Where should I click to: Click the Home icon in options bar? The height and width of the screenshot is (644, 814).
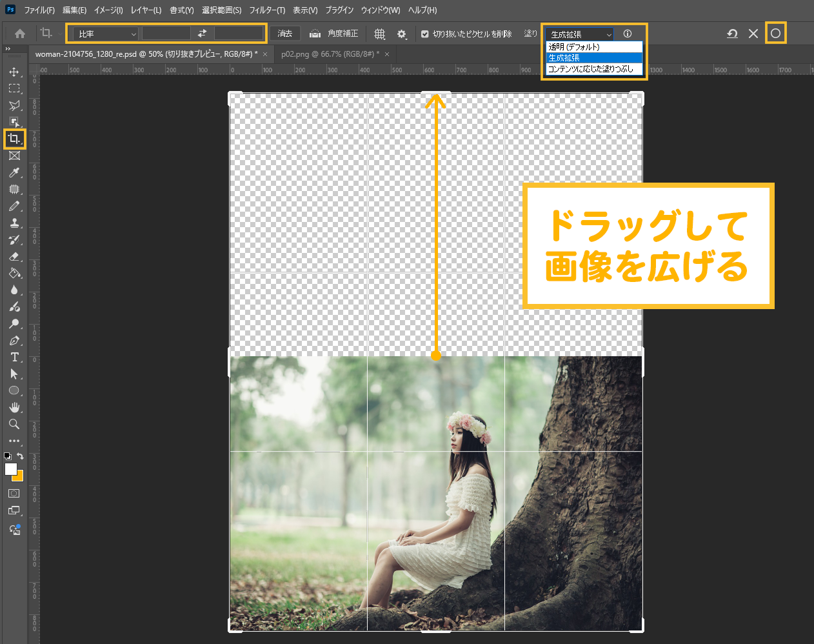pyautogui.click(x=20, y=34)
